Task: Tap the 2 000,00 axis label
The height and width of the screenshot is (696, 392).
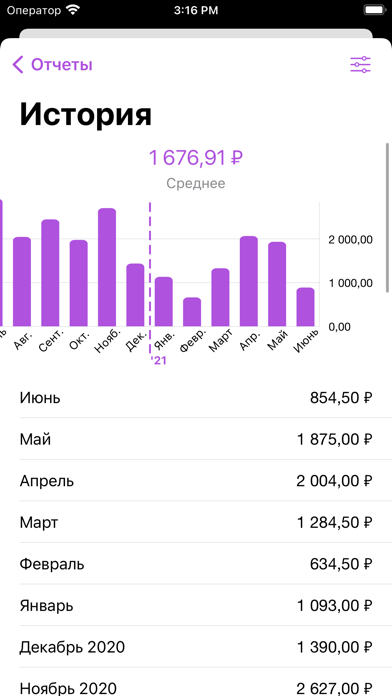Action: (x=350, y=240)
